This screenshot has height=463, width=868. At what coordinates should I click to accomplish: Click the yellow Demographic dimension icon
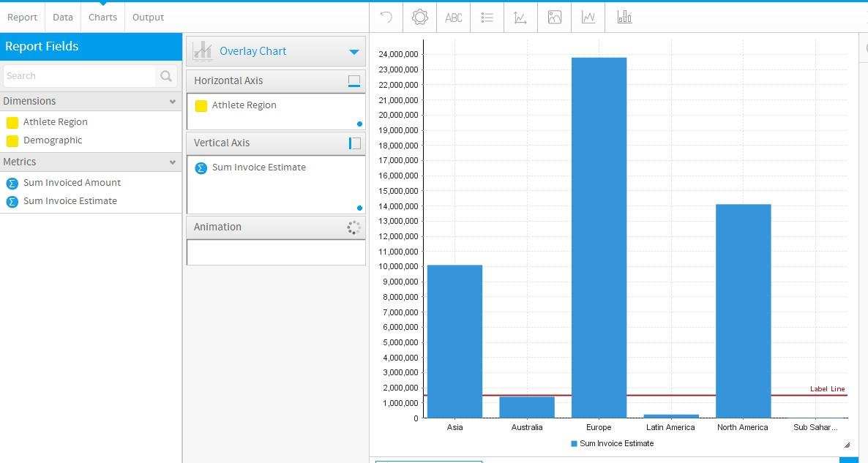[12, 141]
